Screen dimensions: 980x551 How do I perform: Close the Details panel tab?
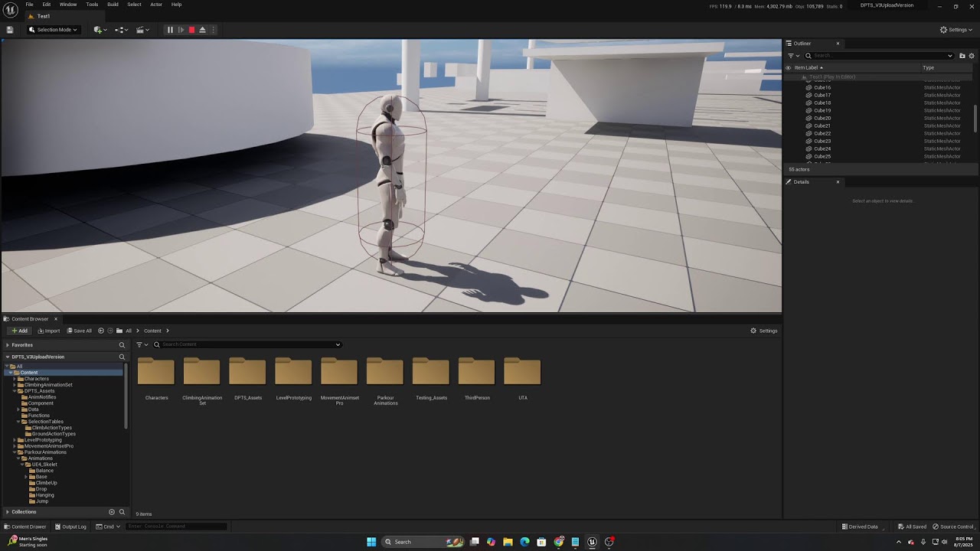(x=838, y=182)
